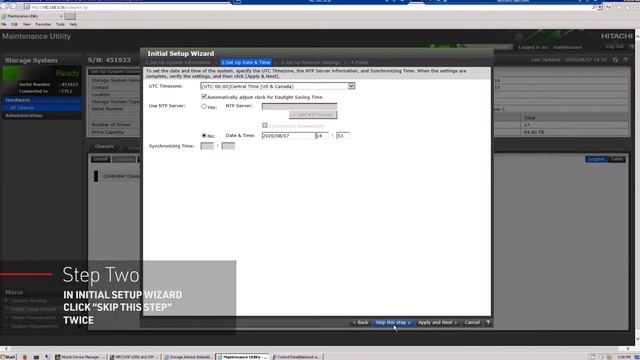Open Storage Advisor Embedded taskbar item

[188, 357]
